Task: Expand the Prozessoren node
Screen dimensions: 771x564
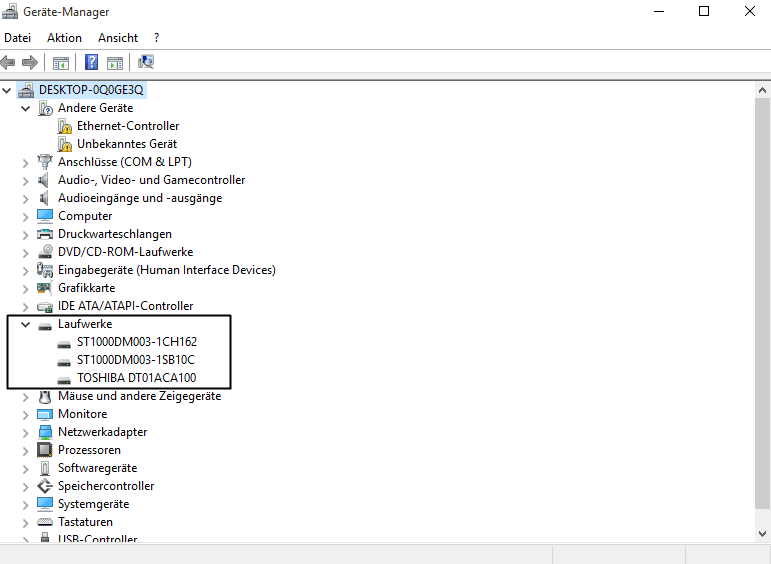Action: 26,451
